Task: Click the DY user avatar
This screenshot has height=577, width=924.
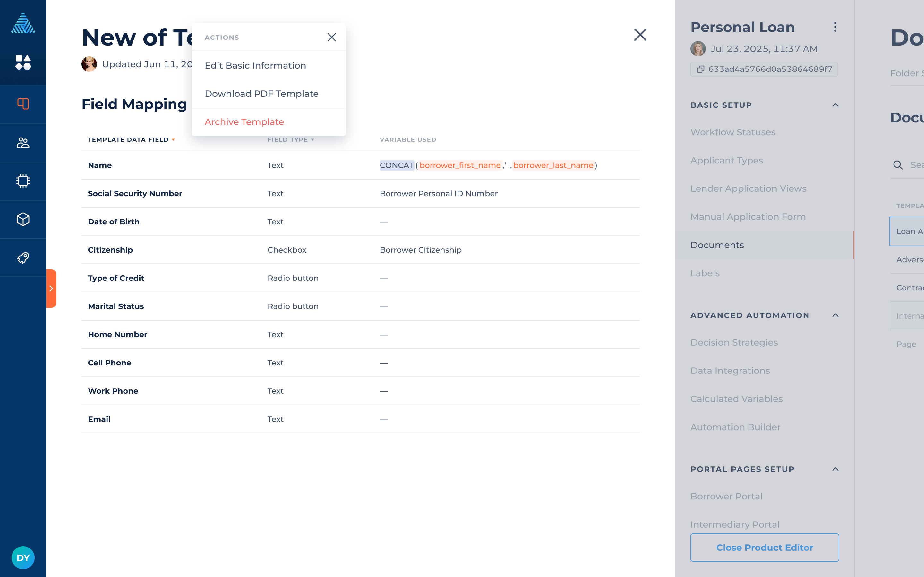Action: (23, 557)
